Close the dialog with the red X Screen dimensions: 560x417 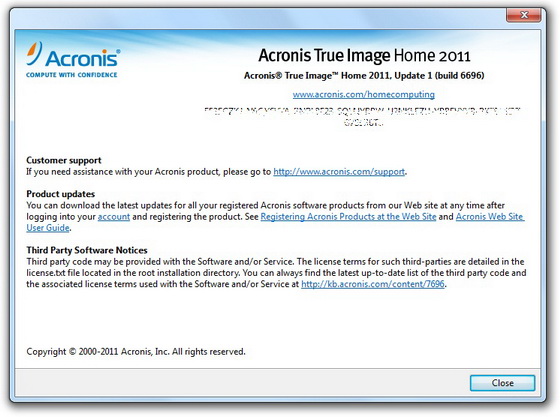[524, 15]
